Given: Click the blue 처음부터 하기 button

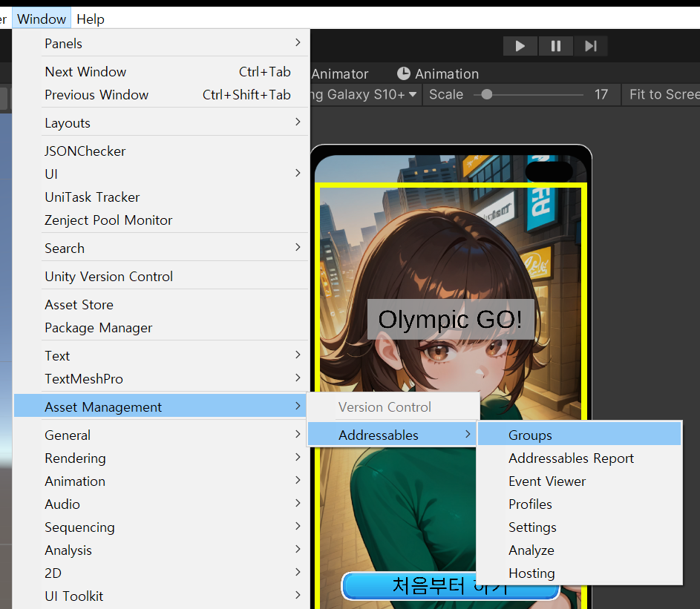Looking at the screenshot, I should point(451,586).
